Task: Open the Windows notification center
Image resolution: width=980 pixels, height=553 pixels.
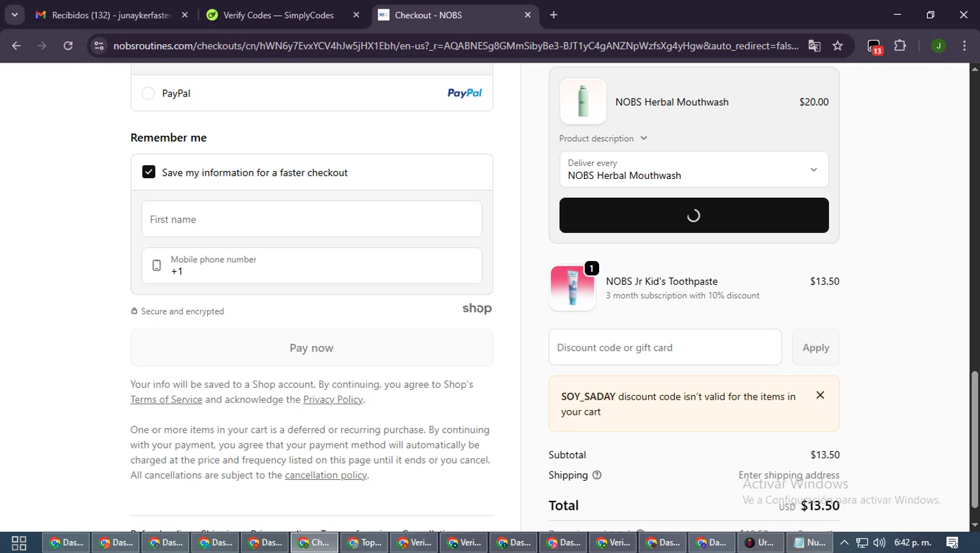Action: coord(953,543)
